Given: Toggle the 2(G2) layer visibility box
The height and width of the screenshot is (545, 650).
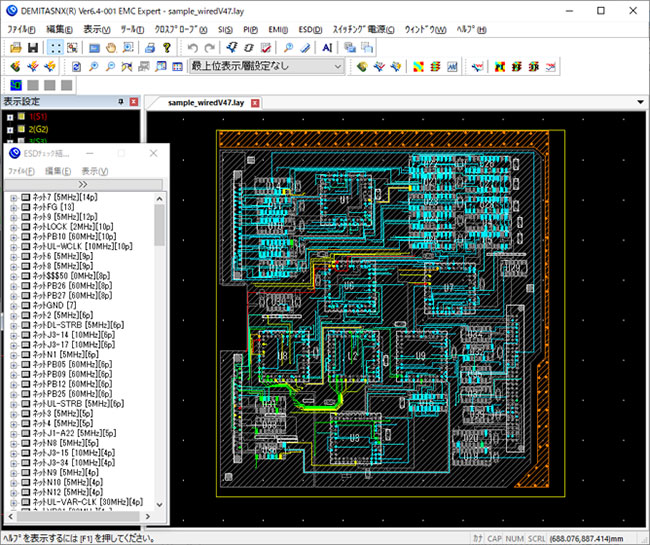Looking at the screenshot, I should (x=21, y=130).
